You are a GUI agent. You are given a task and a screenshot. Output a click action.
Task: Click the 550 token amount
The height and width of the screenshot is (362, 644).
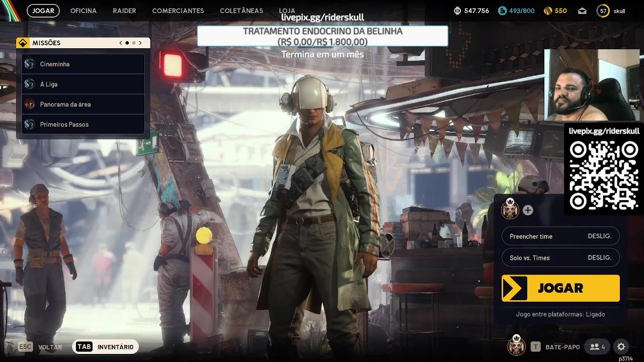point(560,11)
